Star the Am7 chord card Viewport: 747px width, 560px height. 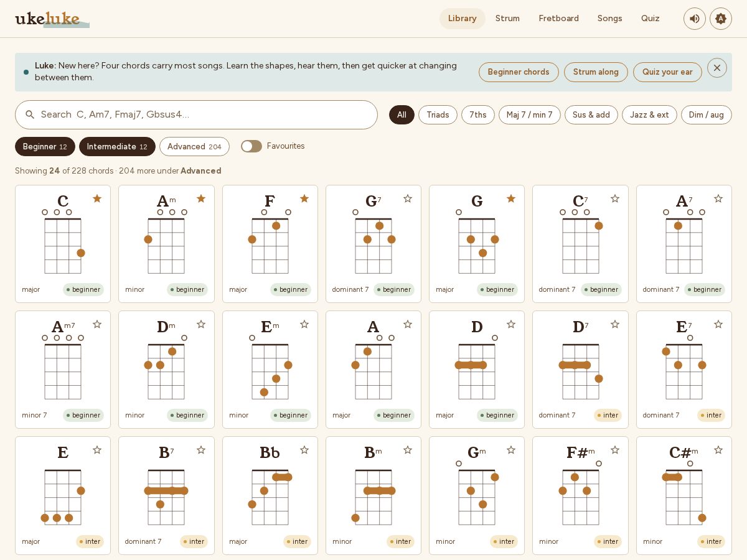click(97, 324)
